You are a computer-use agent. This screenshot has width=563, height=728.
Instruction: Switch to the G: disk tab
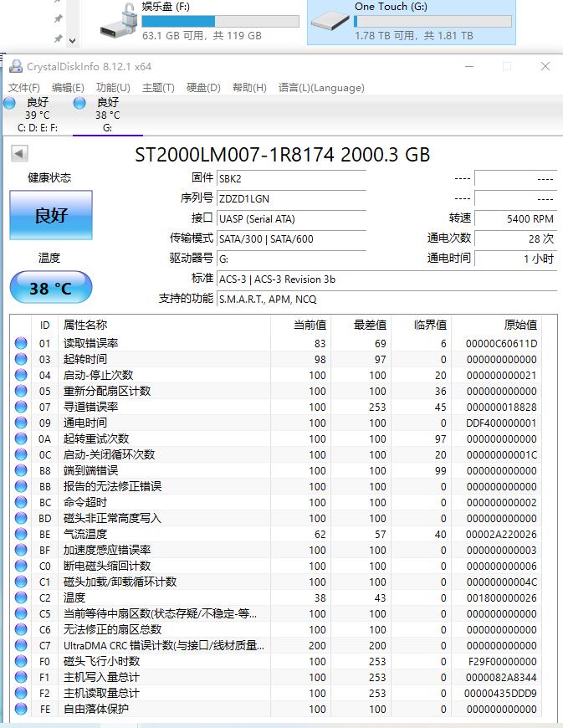click(107, 115)
